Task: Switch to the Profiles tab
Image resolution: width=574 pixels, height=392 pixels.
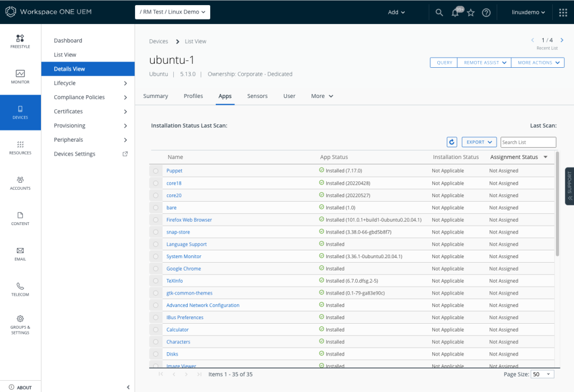Action: coord(193,96)
